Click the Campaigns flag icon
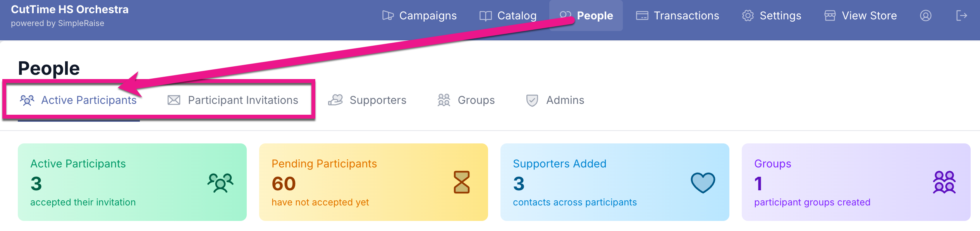This screenshot has width=980, height=231. [x=388, y=16]
